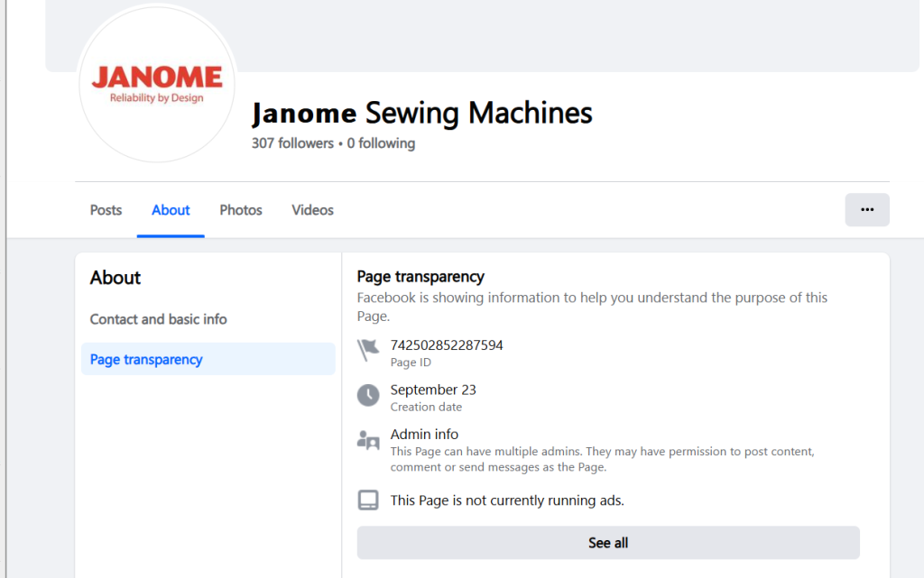Viewport: 924px width, 578px height.
Task: Click the Page transparency section heading
Action: [420, 277]
